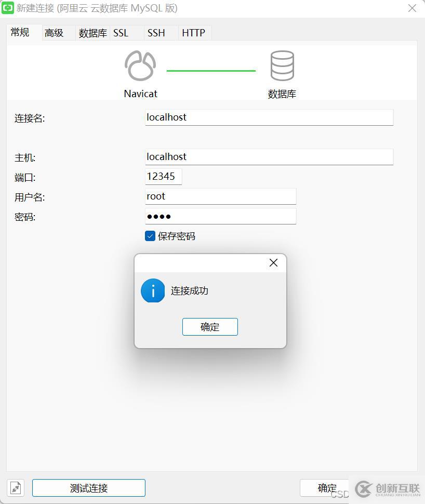
Task: Click the 连接名 input field
Action: 269,117
